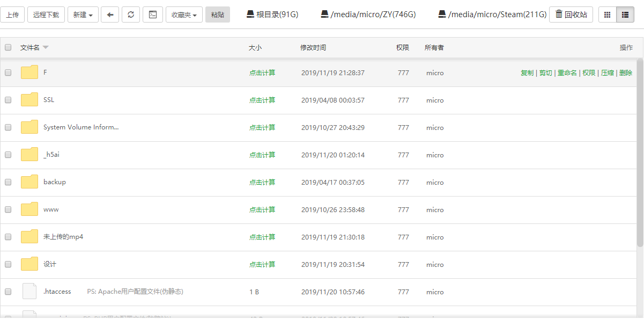This screenshot has width=644, height=319.
Task: Click the 所有者 column header
Action: [434, 48]
